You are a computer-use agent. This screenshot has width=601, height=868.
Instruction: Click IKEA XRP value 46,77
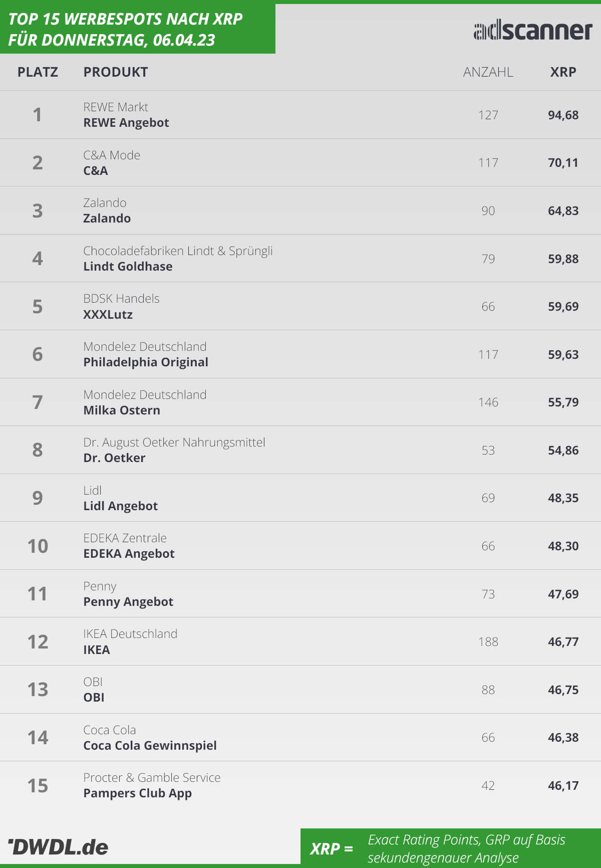click(x=563, y=642)
